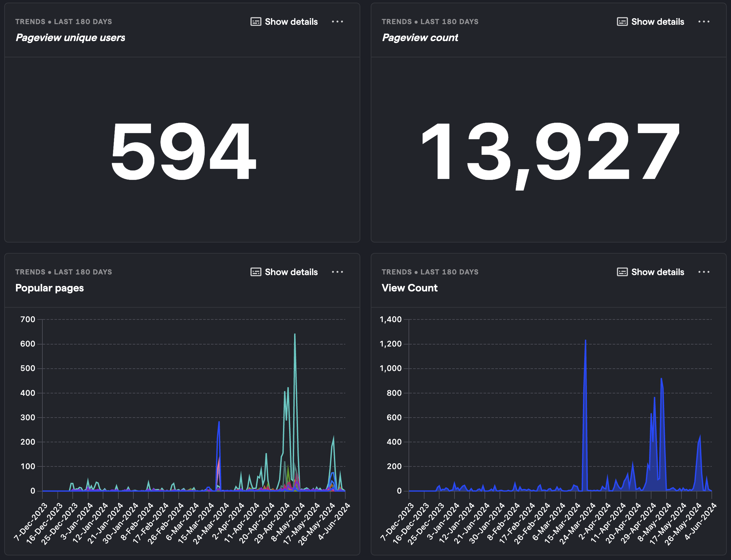The width and height of the screenshot is (731, 560).
Task: Click the 594 unique users value
Action: pos(183,151)
